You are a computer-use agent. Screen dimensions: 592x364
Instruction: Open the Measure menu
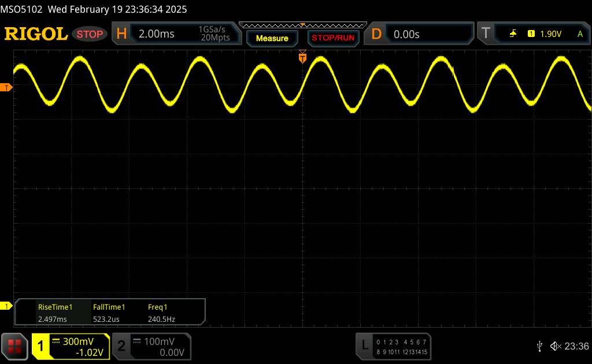pos(272,38)
